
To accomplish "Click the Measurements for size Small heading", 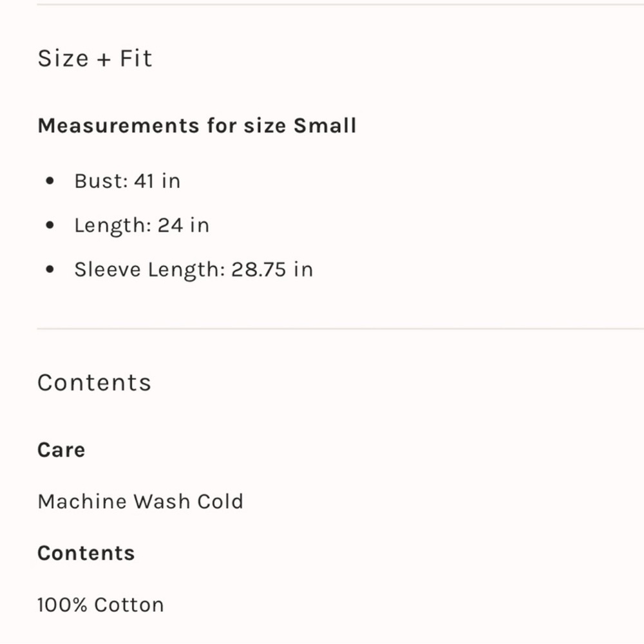I will coord(196,126).
